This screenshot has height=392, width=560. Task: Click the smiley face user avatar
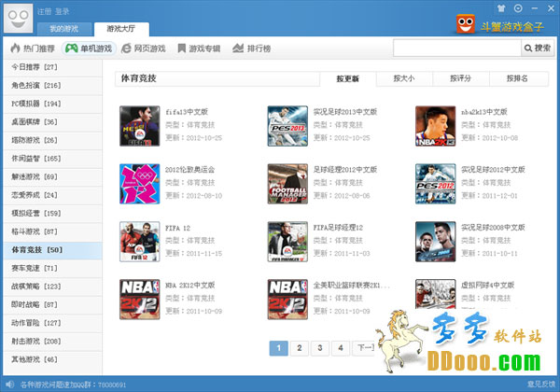19,19
